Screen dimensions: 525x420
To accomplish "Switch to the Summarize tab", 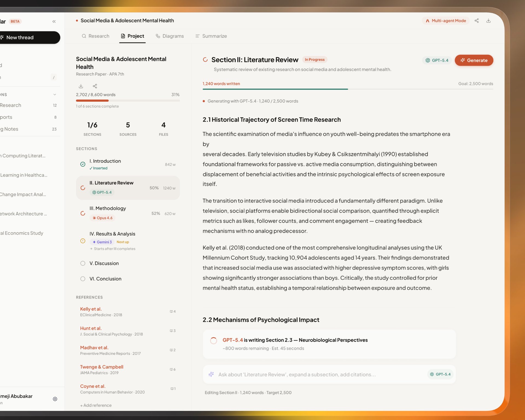I will tap(211, 36).
